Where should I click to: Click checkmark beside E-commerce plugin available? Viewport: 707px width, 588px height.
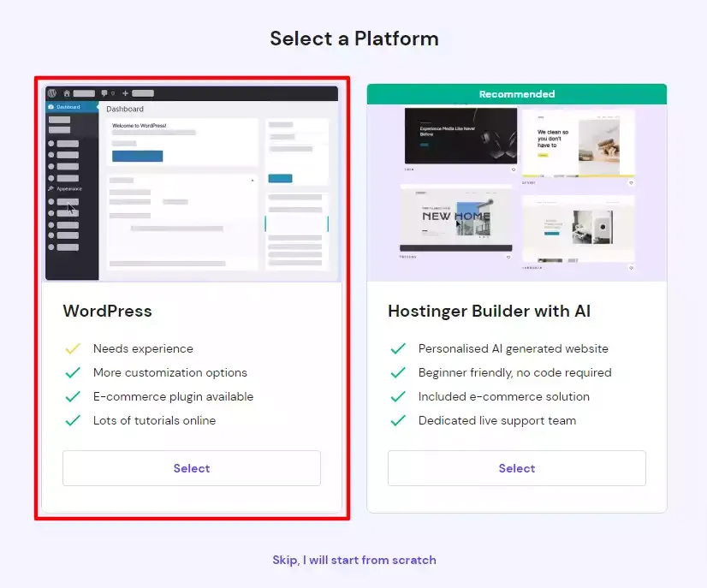pyautogui.click(x=73, y=396)
